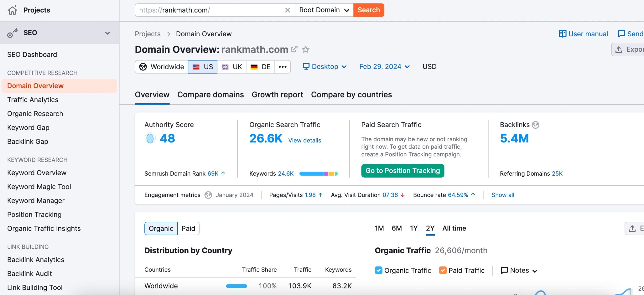Click Keywords 24.6K link
This screenshot has width=644, height=295.
coord(286,174)
